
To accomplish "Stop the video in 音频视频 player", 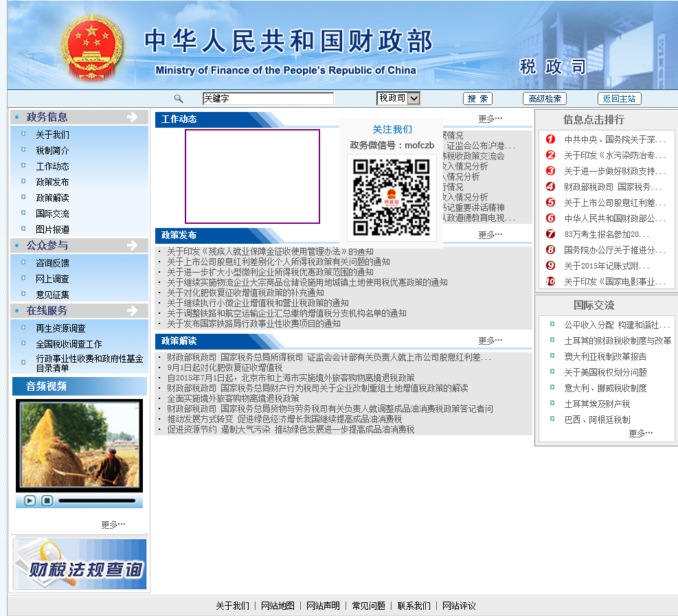I will click(47, 501).
